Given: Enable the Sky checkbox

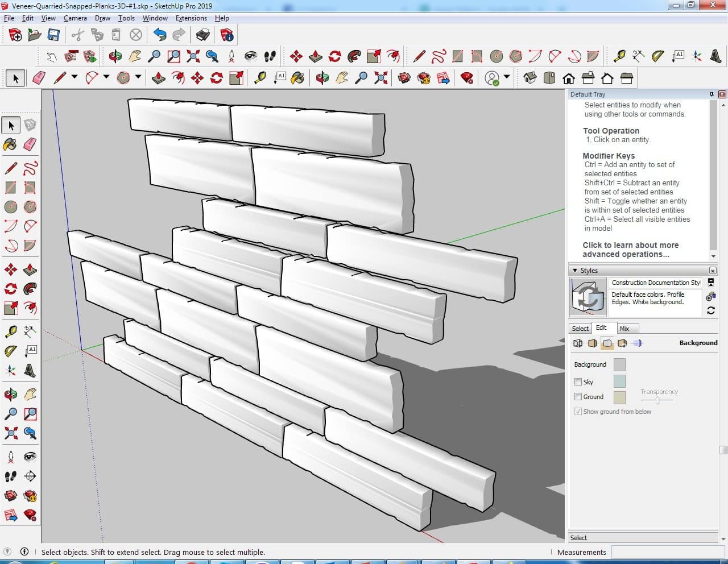Looking at the screenshot, I should click(x=578, y=382).
